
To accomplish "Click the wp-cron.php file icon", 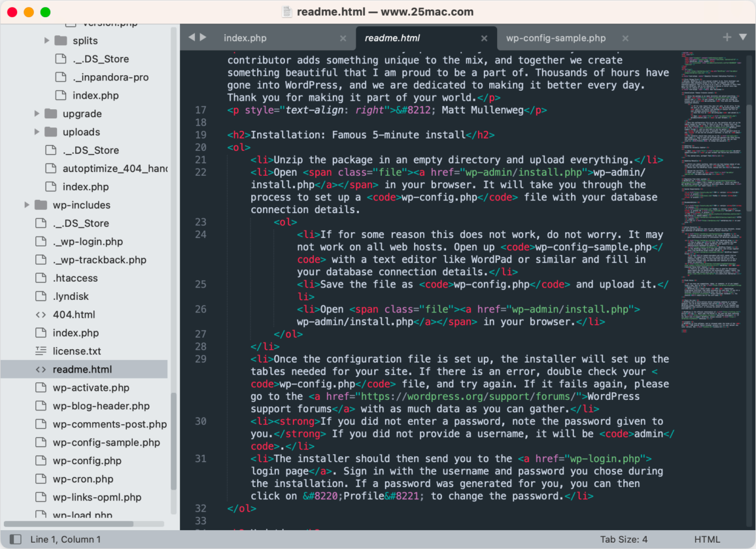I will click(x=41, y=479).
